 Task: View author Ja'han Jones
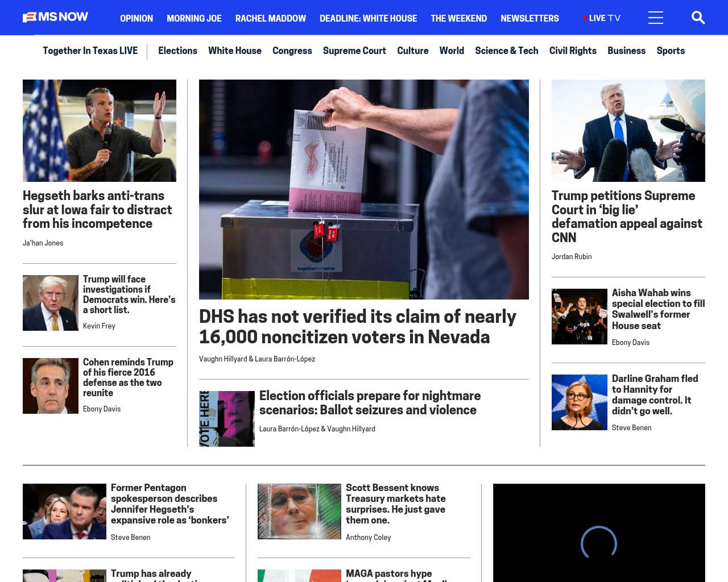(x=43, y=243)
